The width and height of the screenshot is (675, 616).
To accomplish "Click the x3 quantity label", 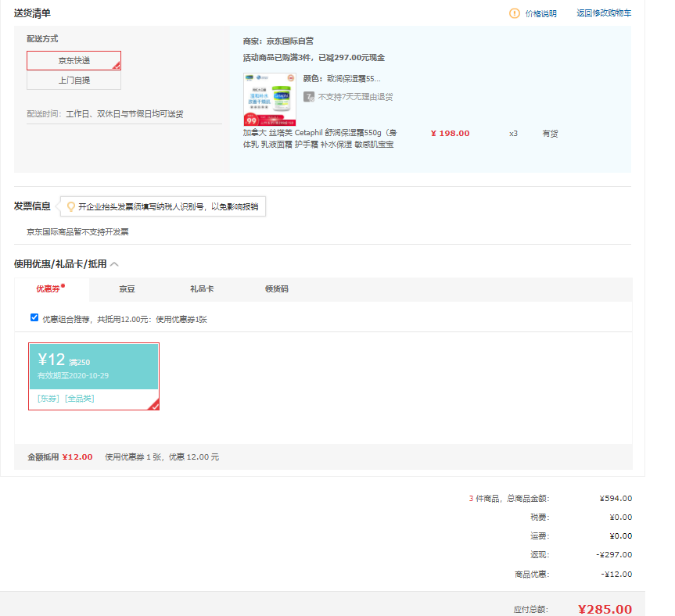I will tap(513, 134).
